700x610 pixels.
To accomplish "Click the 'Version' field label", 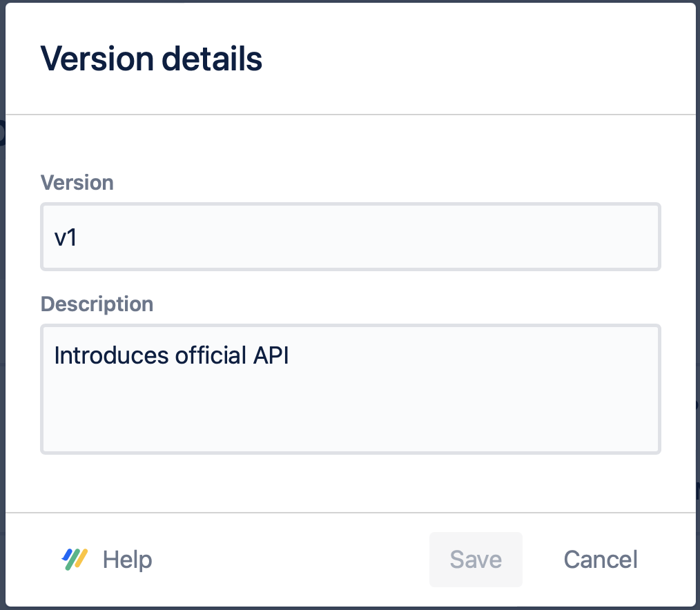I will pyautogui.click(x=77, y=183).
